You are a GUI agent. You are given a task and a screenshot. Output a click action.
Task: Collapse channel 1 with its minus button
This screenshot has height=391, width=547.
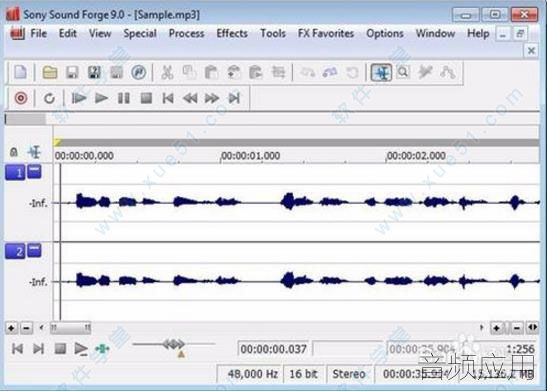(x=34, y=172)
